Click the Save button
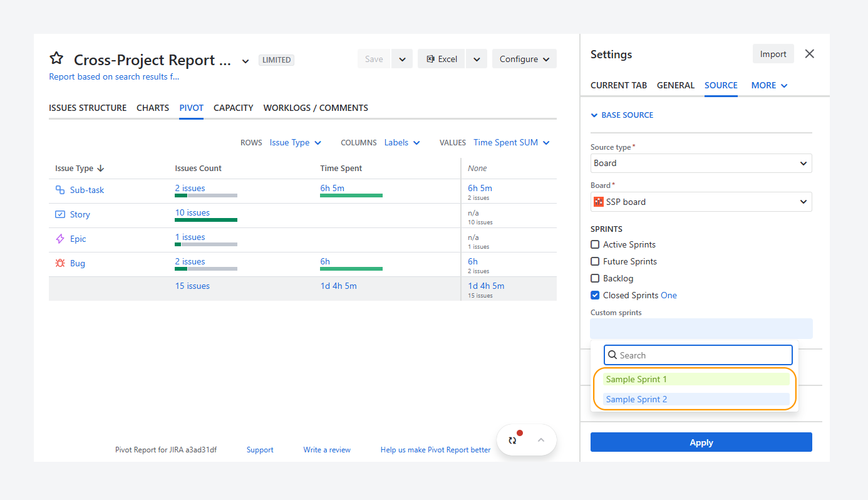 [374, 59]
